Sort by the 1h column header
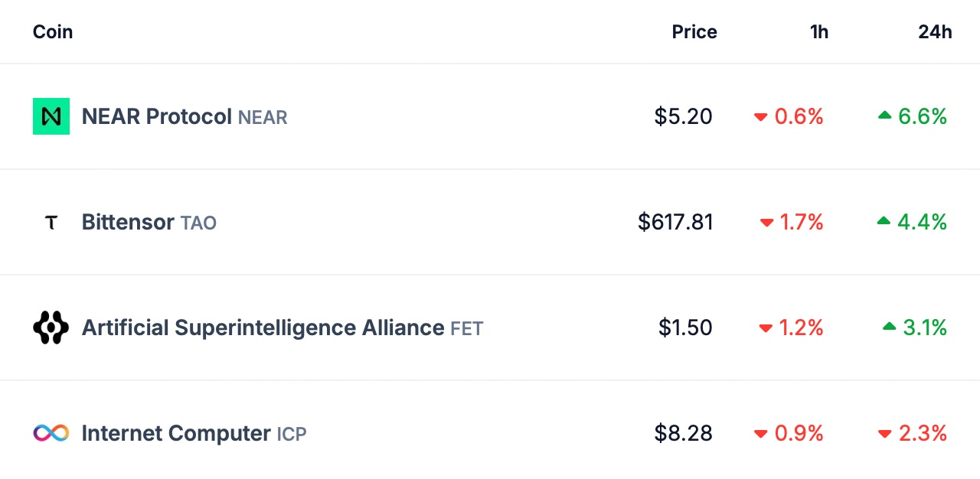The height and width of the screenshot is (479, 980). pos(819,32)
